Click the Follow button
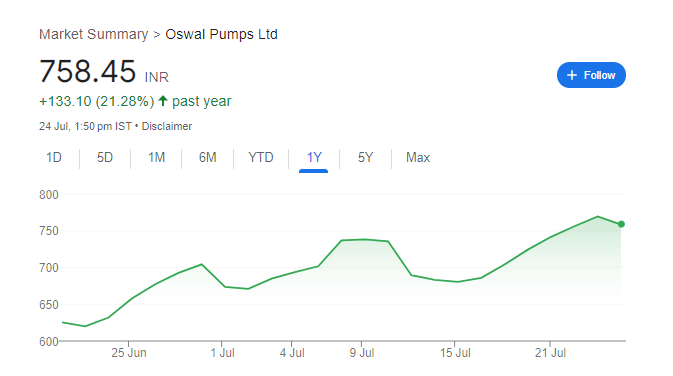Screen dimensions: 673x376 (x=591, y=75)
